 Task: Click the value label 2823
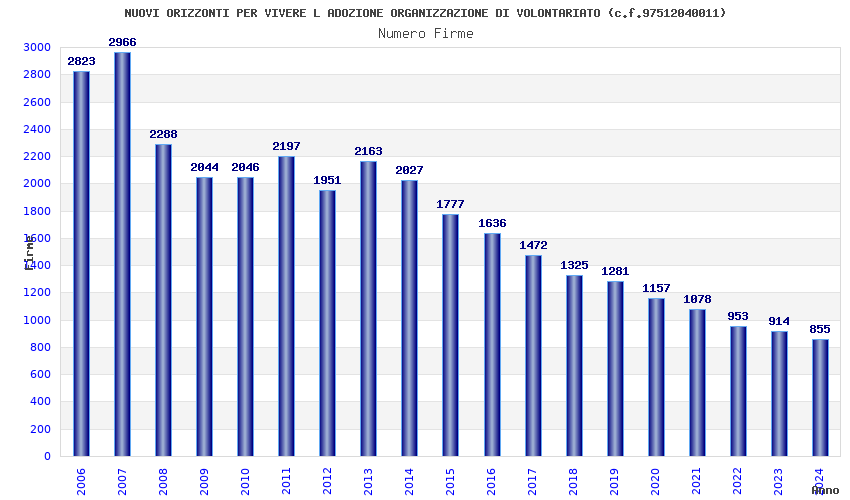pyautogui.click(x=81, y=61)
